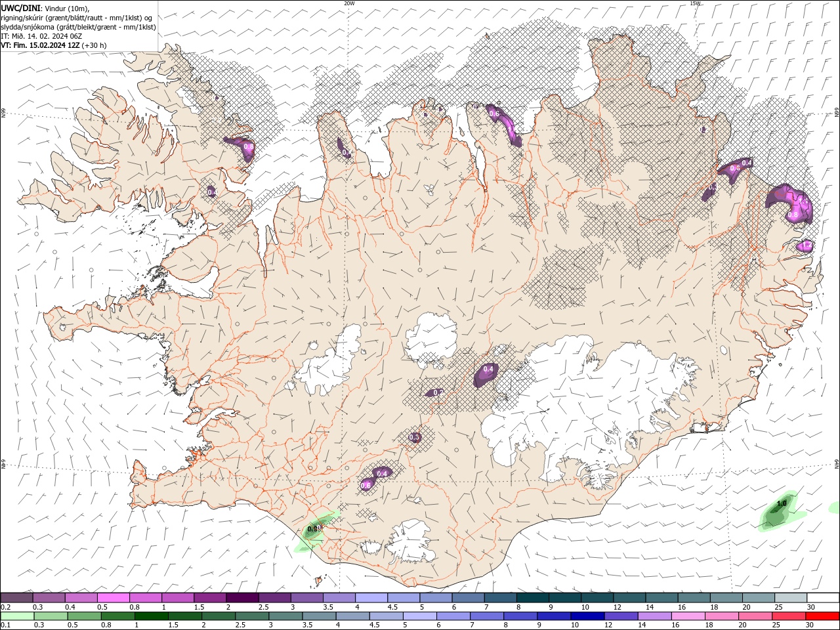Click the 10 mm deep blue rain legend swatch
The height and width of the screenshot is (630, 840).
[587, 616]
